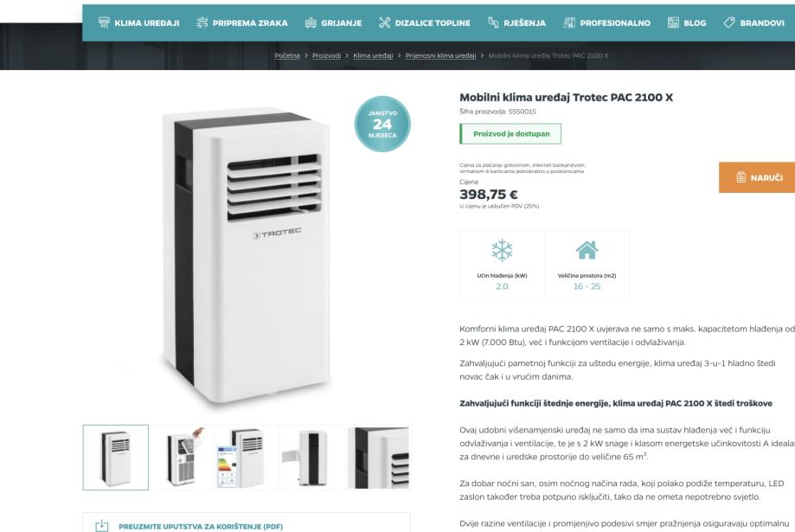This screenshot has width=795, height=532.
Task: Click the snowflake cooling capacity icon
Action: [x=502, y=250]
